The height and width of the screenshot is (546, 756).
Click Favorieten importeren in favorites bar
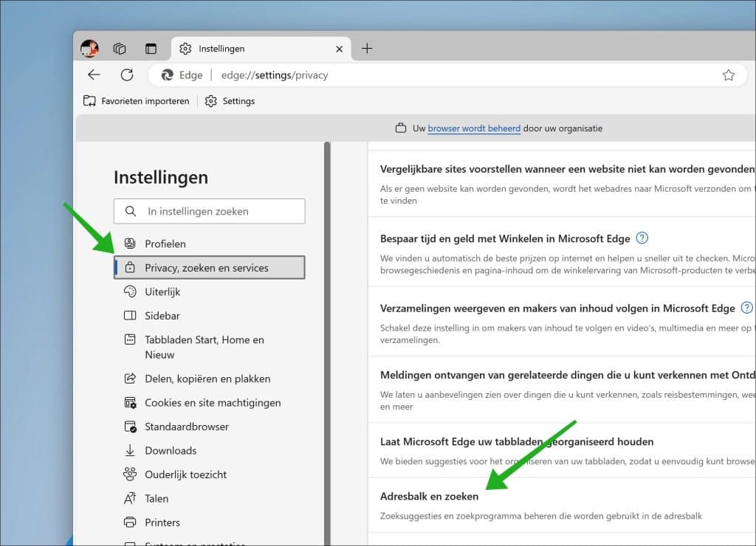[137, 101]
